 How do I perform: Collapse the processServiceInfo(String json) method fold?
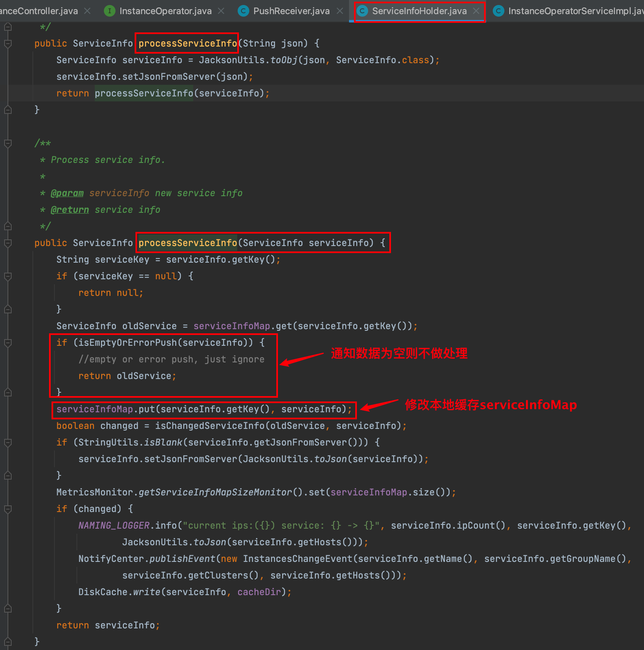[7, 43]
